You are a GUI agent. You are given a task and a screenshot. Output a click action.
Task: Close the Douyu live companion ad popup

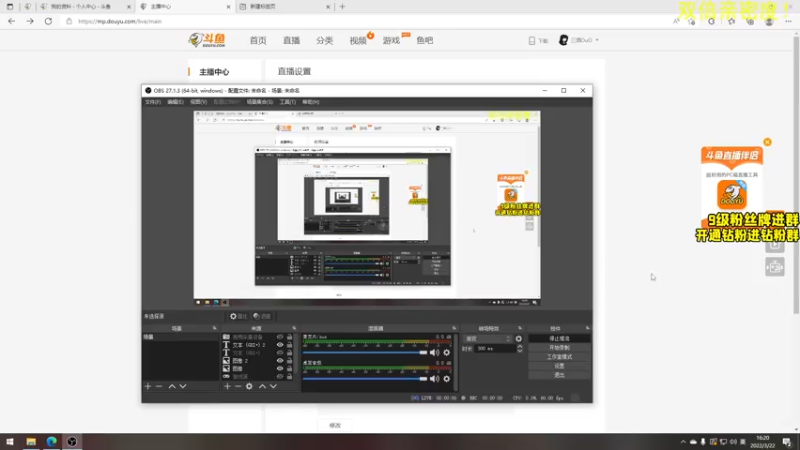click(x=767, y=142)
